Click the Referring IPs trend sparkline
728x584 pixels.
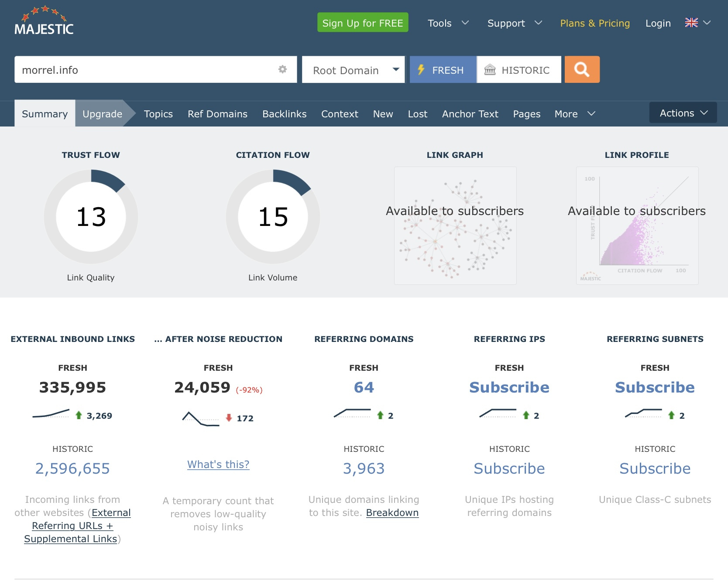pyautogui.click(x=498, y=413)
